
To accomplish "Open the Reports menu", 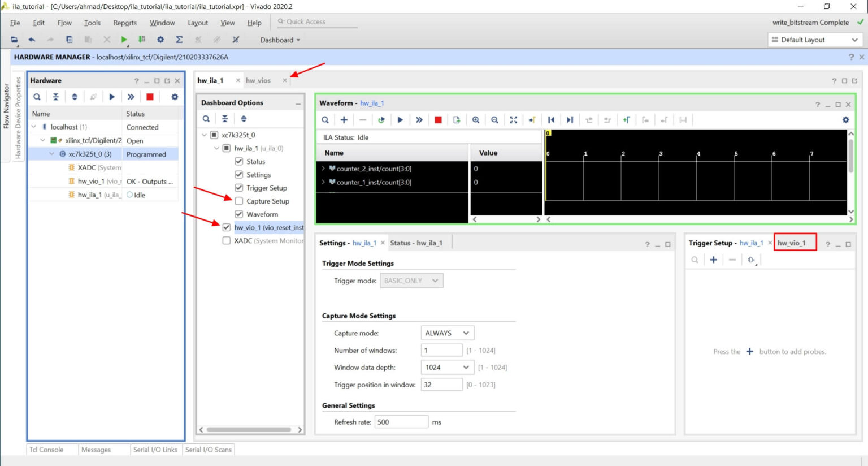I will pyautogui.click(x=125, y=23).
